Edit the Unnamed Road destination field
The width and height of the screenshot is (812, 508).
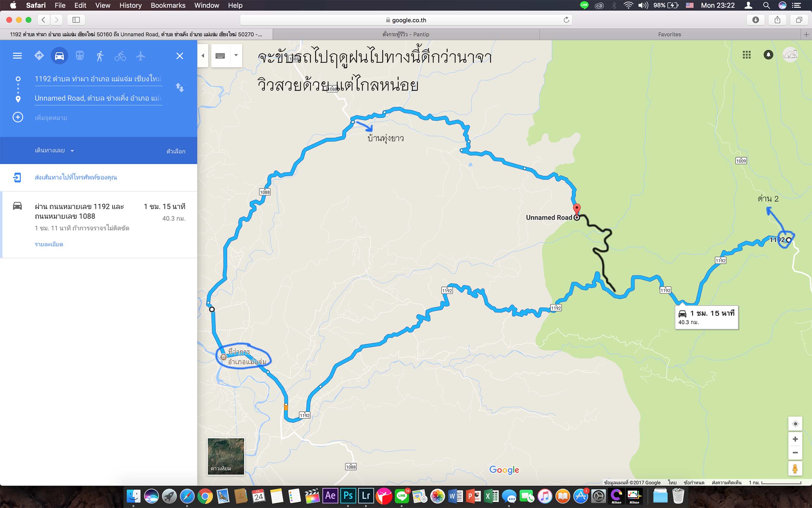click(98, 98)
